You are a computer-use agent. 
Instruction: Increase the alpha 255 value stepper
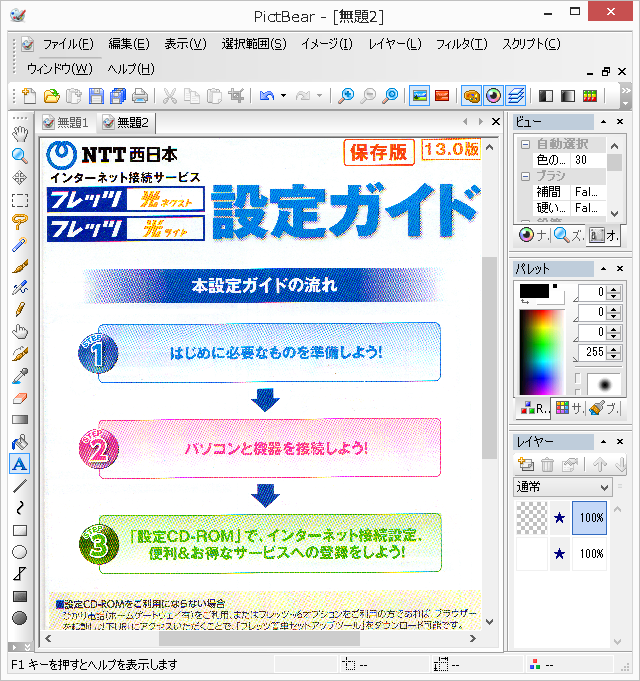click(x=614, y=348)
